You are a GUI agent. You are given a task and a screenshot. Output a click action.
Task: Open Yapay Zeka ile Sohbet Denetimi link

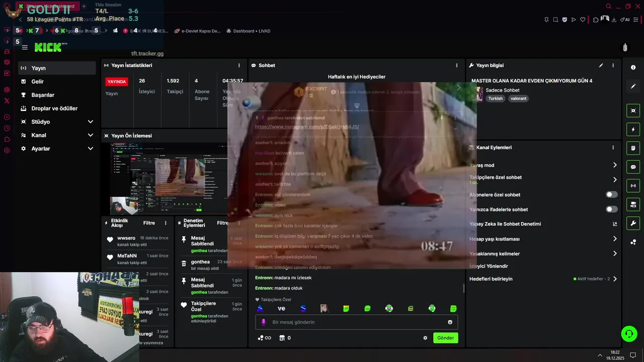615,224
